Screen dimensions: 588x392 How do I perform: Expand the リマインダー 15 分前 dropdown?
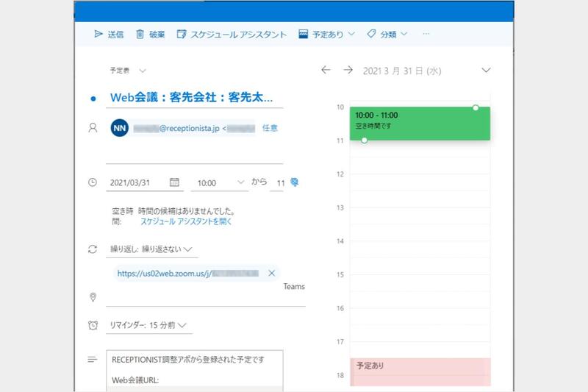pyautogui.click(x=149, y=325)
